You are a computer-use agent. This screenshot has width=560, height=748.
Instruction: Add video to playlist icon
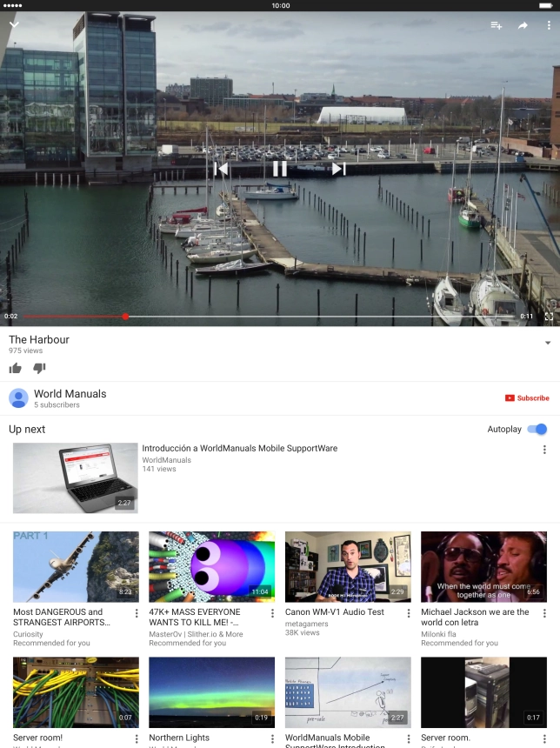(x=496, y=25)
